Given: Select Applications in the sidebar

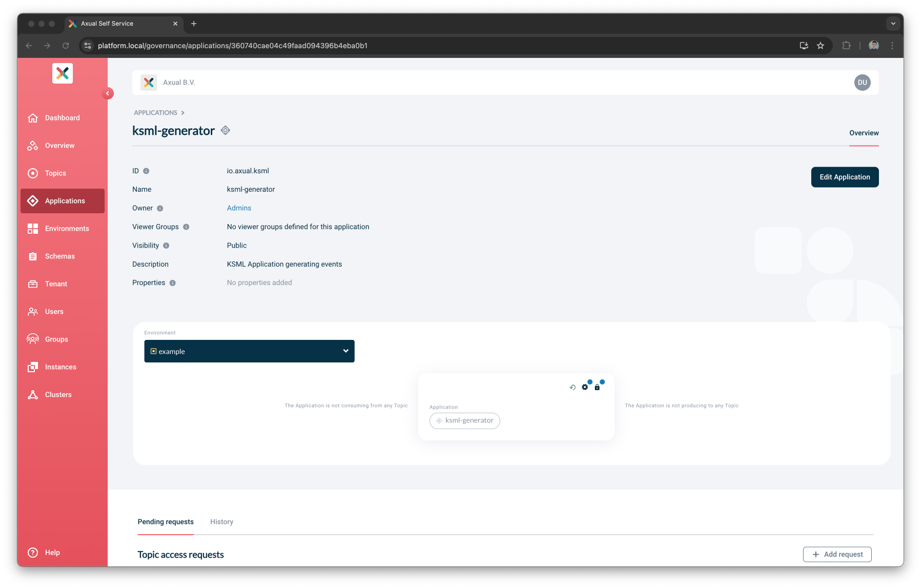Looking at the screenshot, I should [x=62, y=201].
